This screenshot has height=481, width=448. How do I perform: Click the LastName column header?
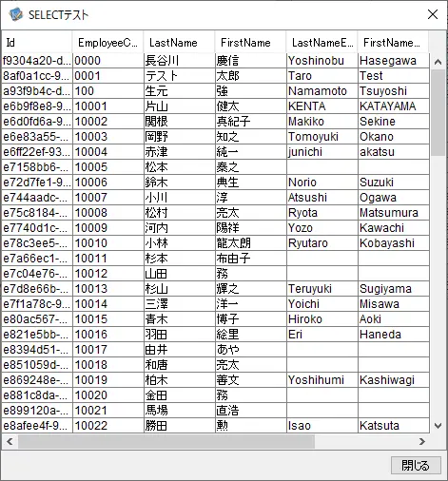[179, 42]
